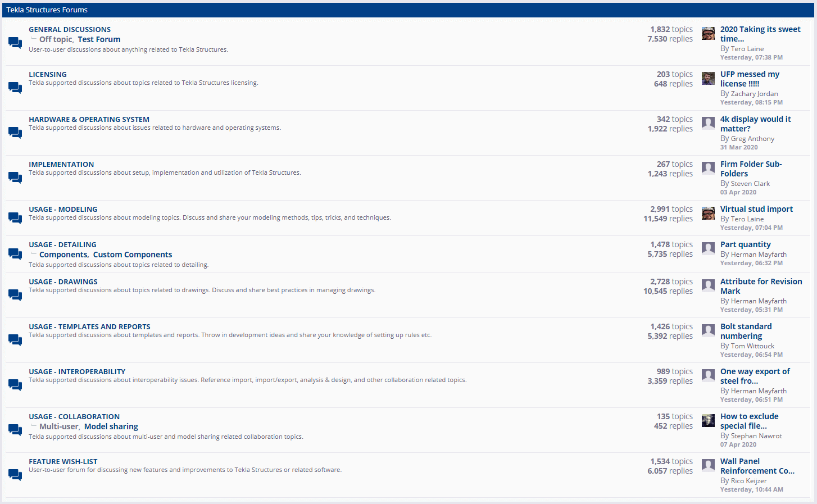Viewport: 817px width, 504px height.
Task: Click the 31 Mar 2020 date
Action: (x=739, y=147)
